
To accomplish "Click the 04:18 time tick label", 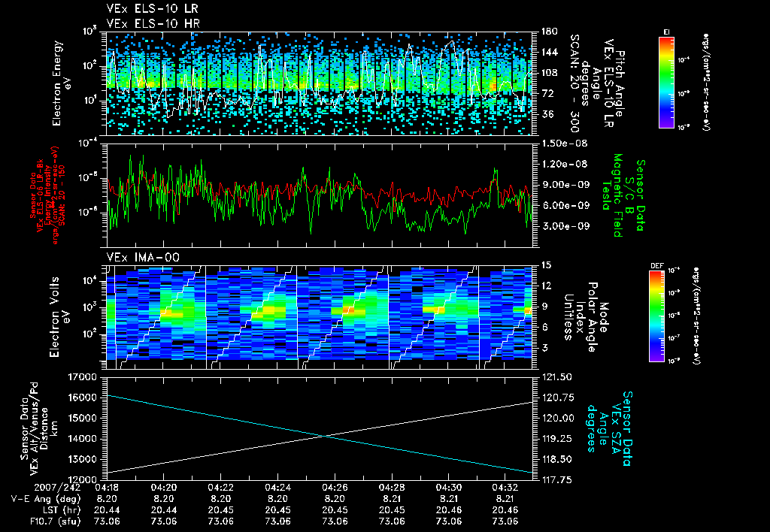I will [x=107, y=488].
